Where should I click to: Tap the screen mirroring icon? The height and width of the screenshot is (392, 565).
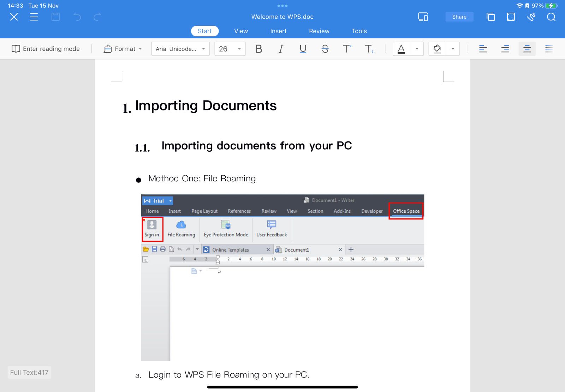point(423,17)
